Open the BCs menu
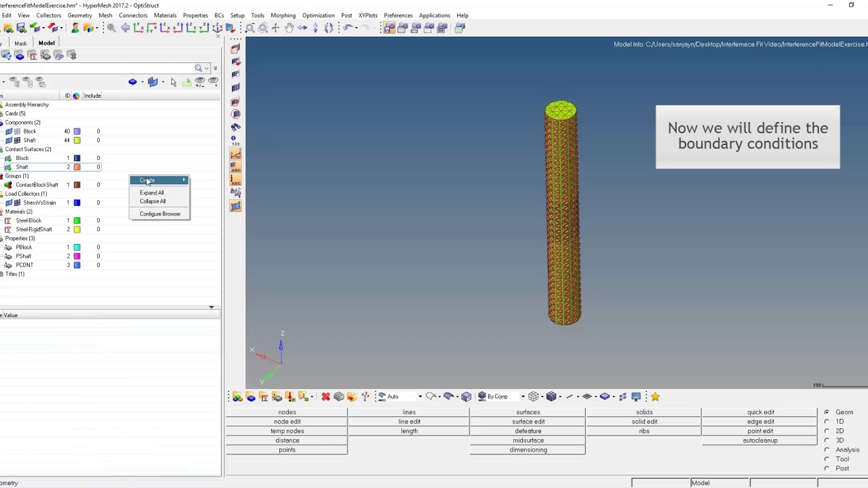 [x=219, y=15]
